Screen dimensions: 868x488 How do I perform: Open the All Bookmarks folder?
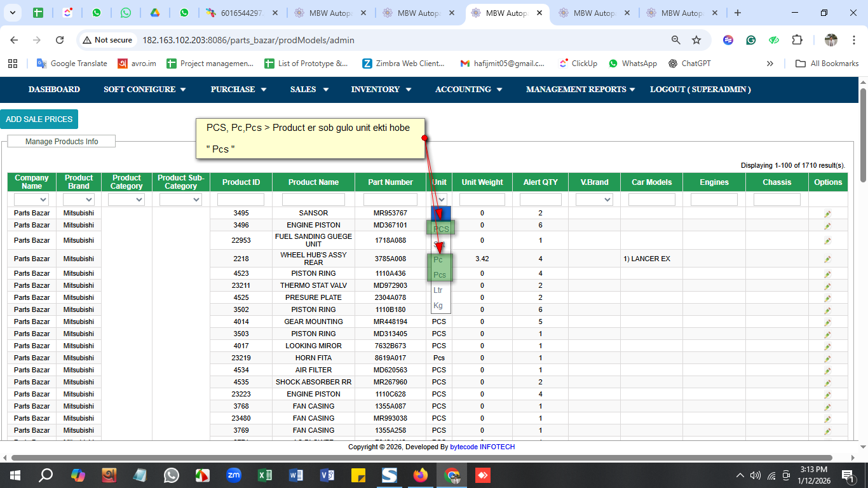click(x=827, y=64)
